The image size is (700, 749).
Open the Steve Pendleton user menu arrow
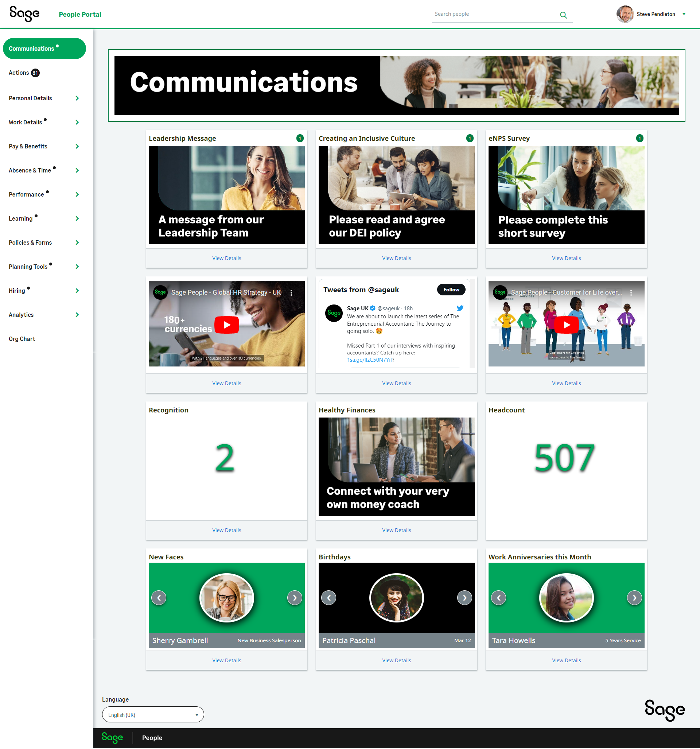point(684,14)
